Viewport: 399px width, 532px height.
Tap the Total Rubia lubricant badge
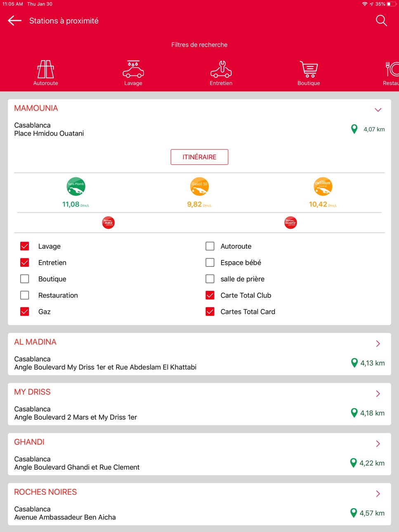click(109, 223)
